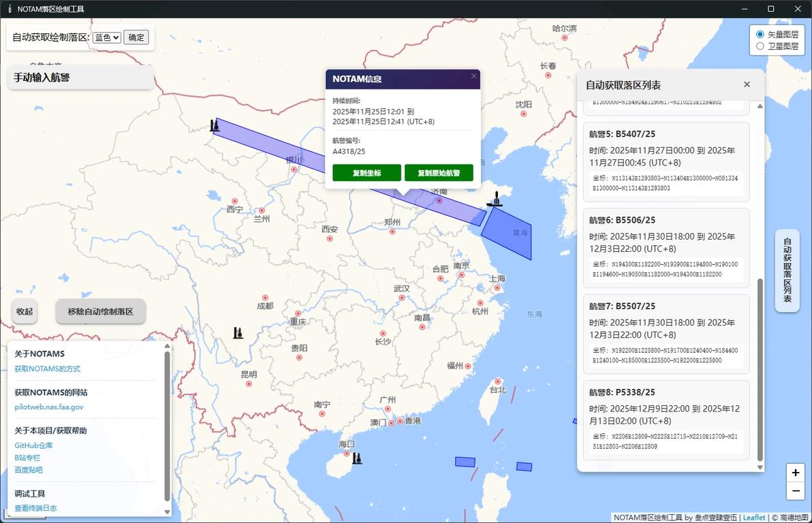Click the A4318/25 NOTAM number text
The image size is (812, 523).
(349, 151)
